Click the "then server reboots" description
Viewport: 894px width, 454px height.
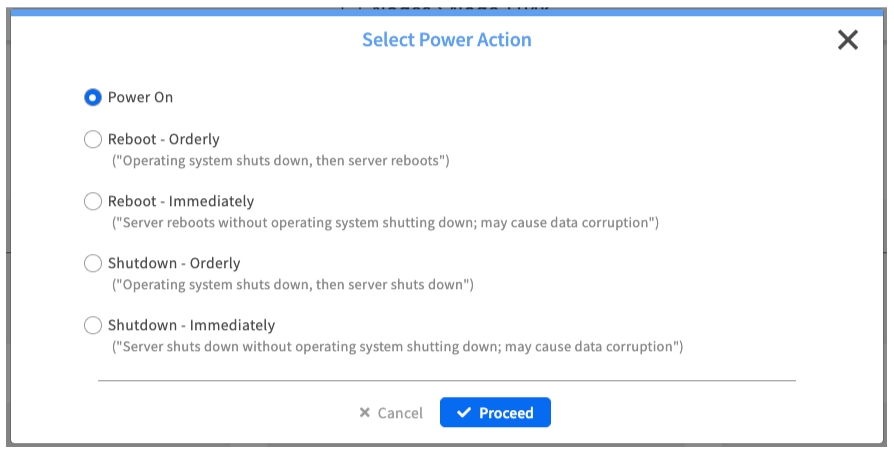[281, 160]
